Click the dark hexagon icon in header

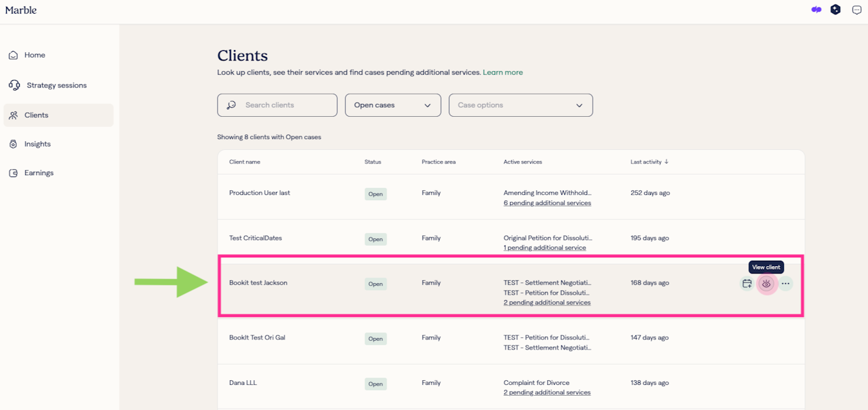(x=835, y=10)
